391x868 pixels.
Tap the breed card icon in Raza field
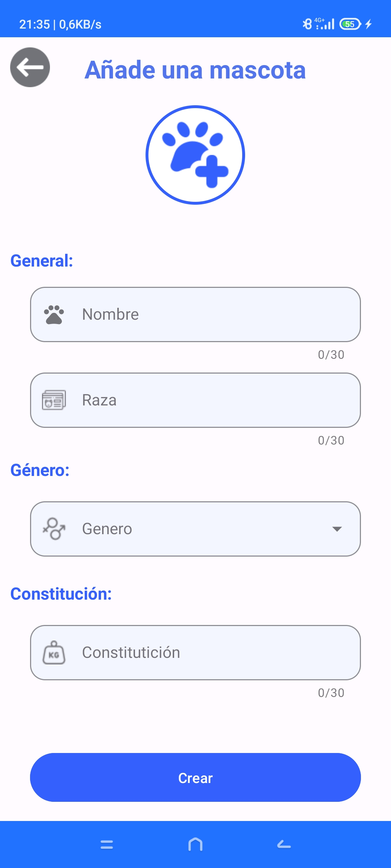click(54, 400)
